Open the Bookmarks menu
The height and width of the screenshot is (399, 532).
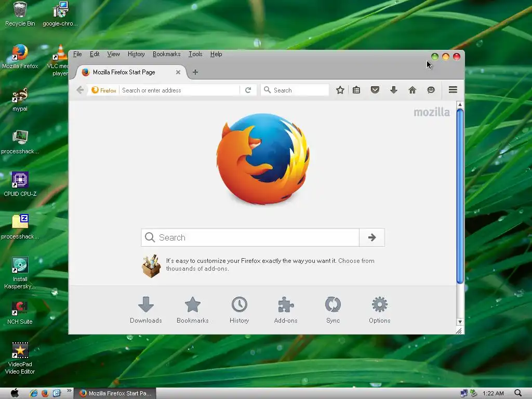(166, 54)
